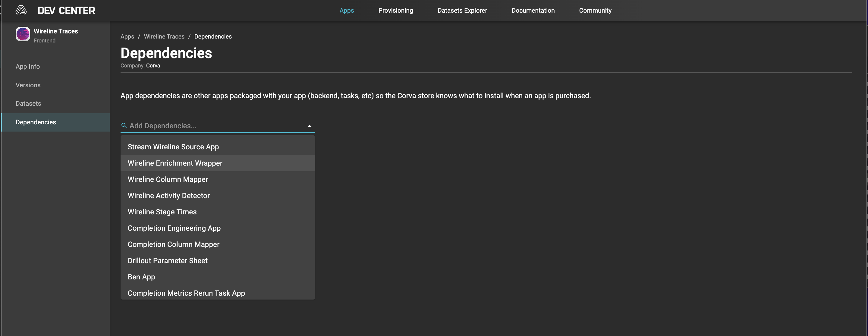868x336 pixels.
Task: Click the Corva company name
Action: click(x=153, y=66)
